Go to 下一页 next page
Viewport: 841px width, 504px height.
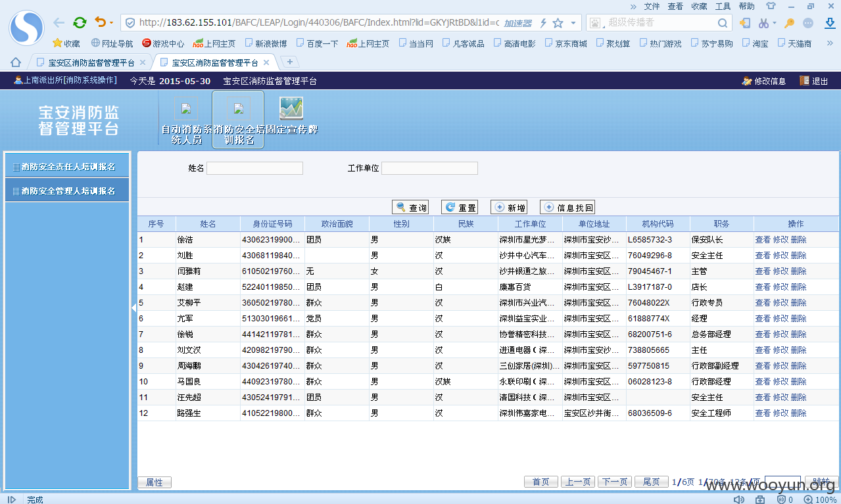click(615, 482)
